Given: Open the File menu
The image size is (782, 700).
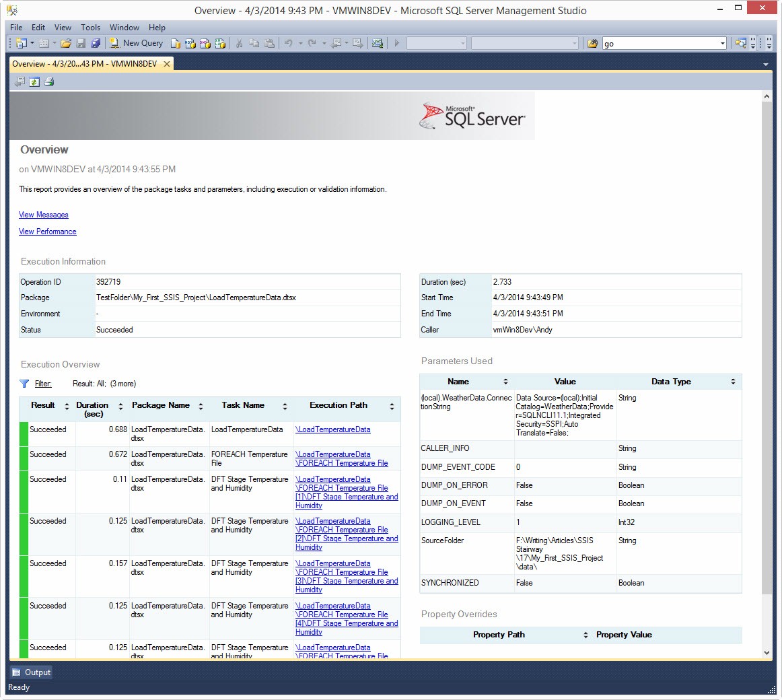Looking at the screenshot, I should (x=16, y=28).
